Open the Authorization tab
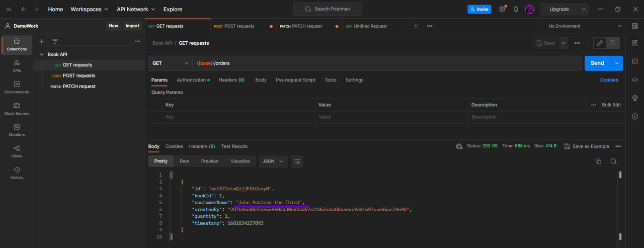This screenshot has height=248, width=644. (193, 80)
